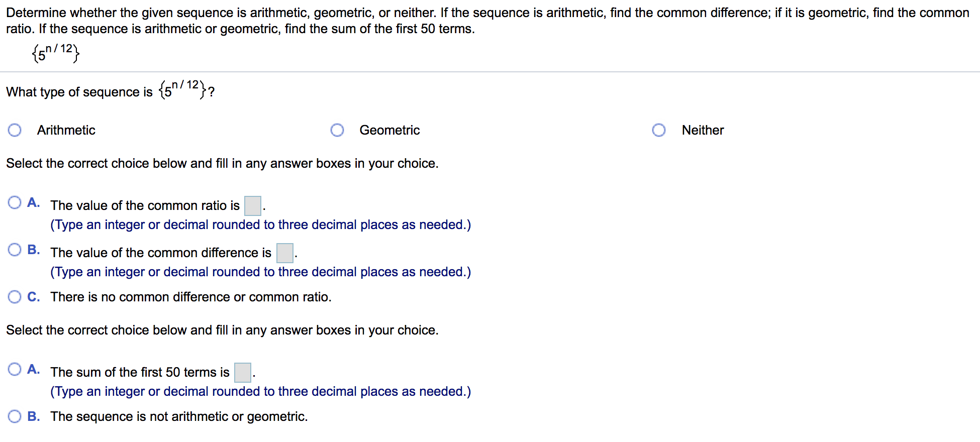Select the Neither radio button
This screenshot has width=980, height=442.
coord(659,130)
